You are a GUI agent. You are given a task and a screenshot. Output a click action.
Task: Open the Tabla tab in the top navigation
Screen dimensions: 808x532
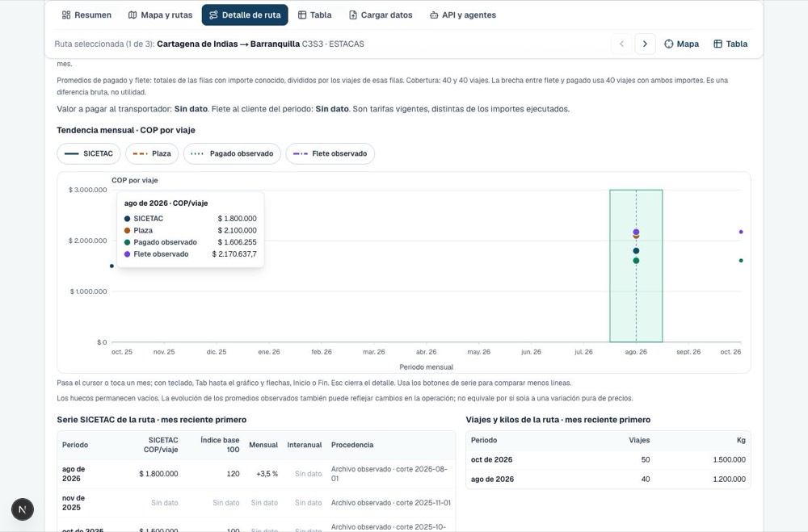click(315, 15)
